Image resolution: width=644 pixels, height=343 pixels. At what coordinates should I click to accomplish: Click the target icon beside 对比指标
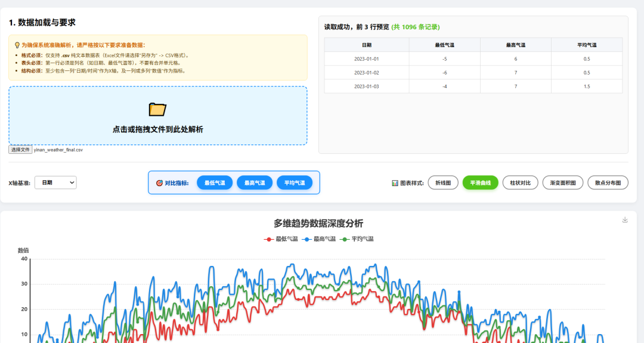click(x=159, y=183)
